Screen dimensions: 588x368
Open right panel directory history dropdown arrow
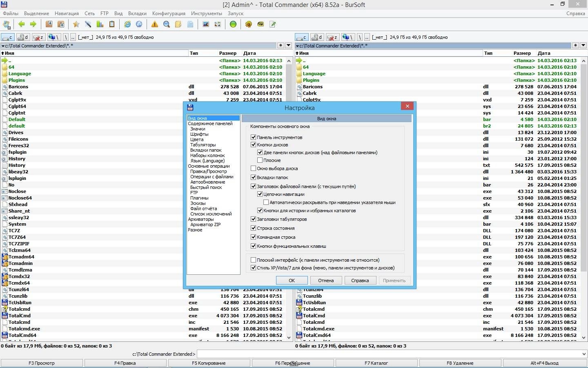(584, 46)
